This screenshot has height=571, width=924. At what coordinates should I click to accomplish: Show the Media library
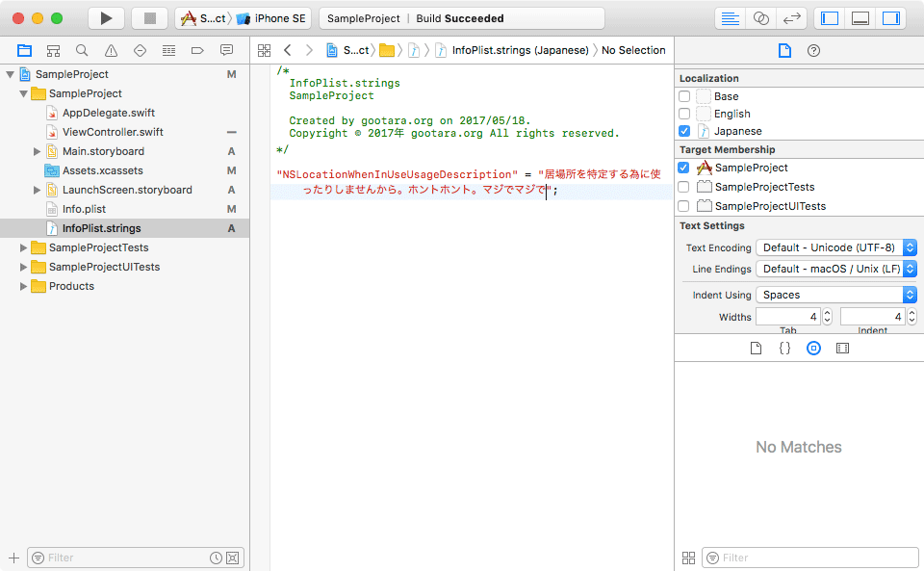[x=843, y=349]
